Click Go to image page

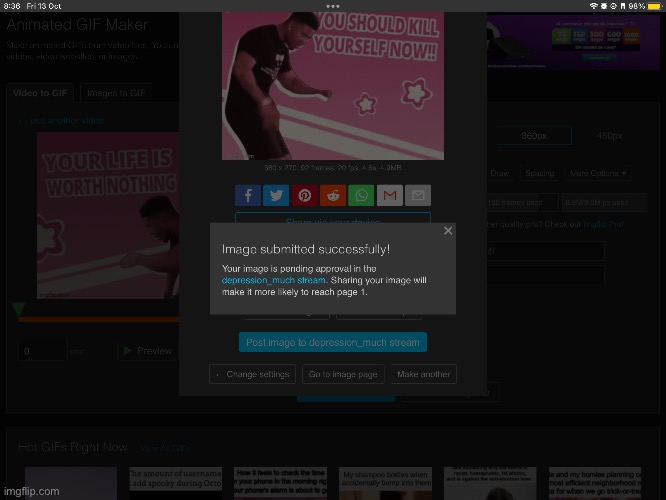click(343, 374)
